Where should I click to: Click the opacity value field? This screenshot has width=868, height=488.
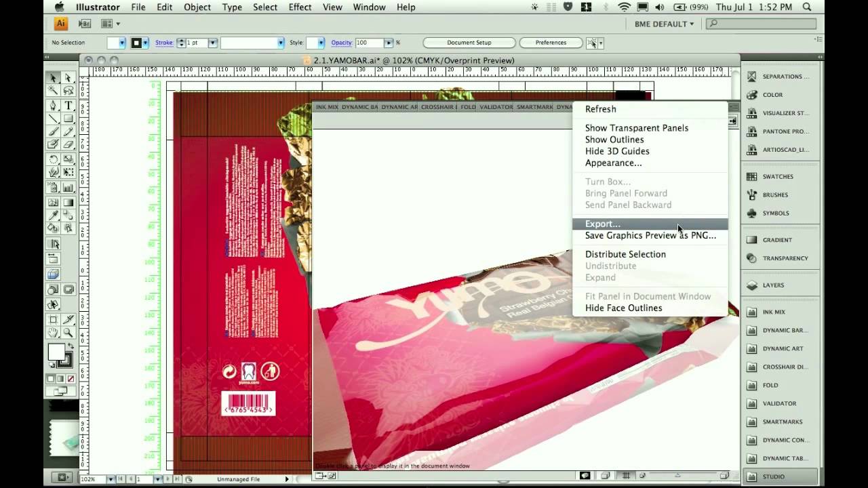(369, 43)
